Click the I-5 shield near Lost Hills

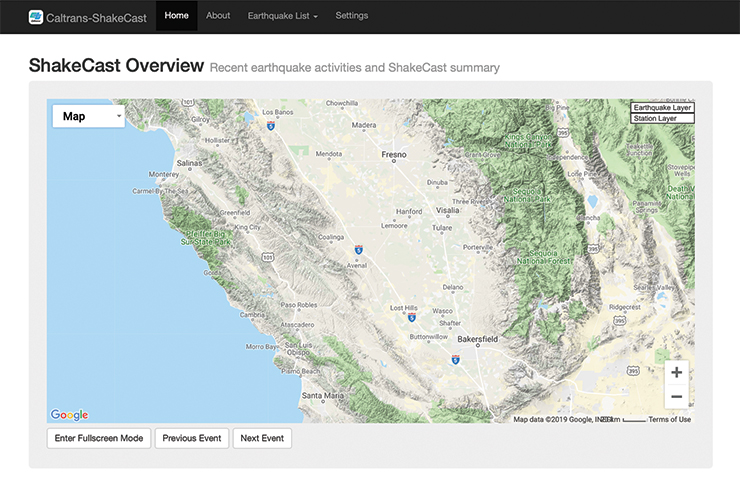pyautogui.click(x=412, y=318)
